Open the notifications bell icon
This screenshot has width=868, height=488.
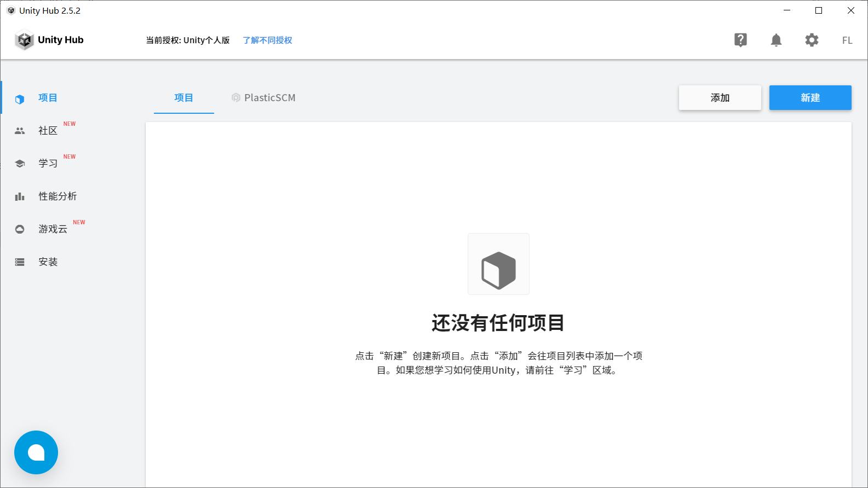point(776,40)
